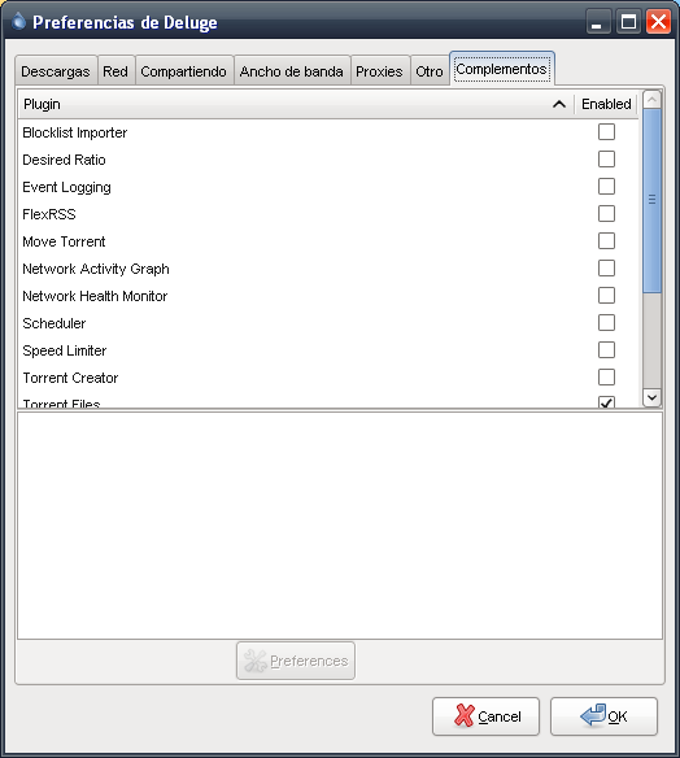Screen dimensions: 680x758
Task: Click the Plugin column sort arrow
Action: click(x=559, y=104)
